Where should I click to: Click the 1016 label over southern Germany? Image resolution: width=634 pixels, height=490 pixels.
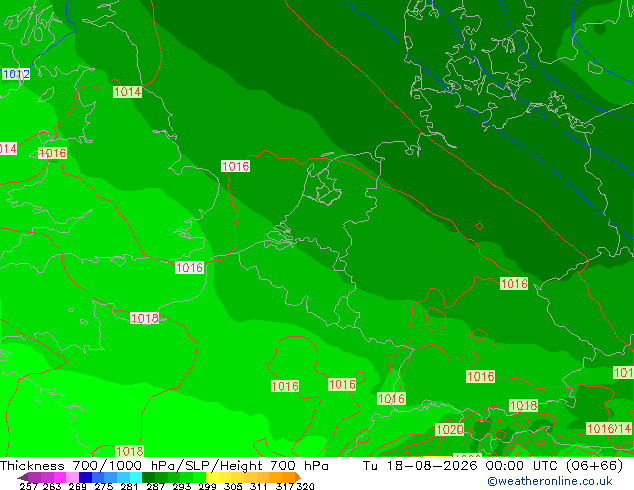(x=480, y=377)
